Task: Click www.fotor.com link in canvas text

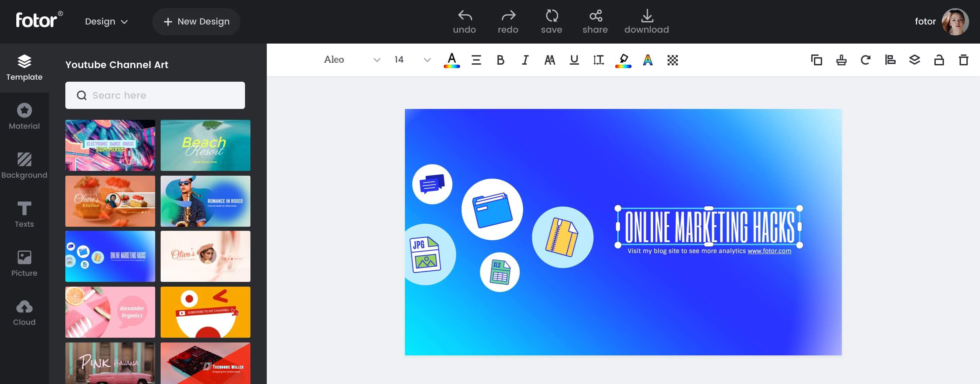Action: pos(770,252)
